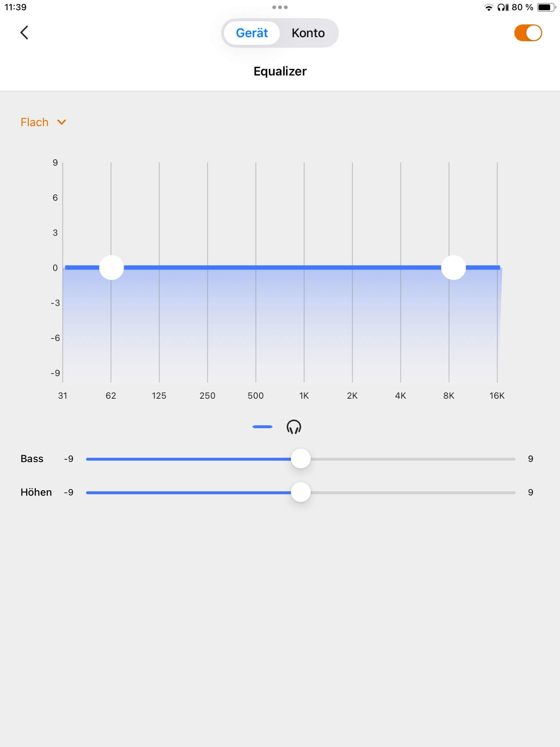Click the orange chevron next to Flach
560x747 pixels.
click(x=62, y=122)
